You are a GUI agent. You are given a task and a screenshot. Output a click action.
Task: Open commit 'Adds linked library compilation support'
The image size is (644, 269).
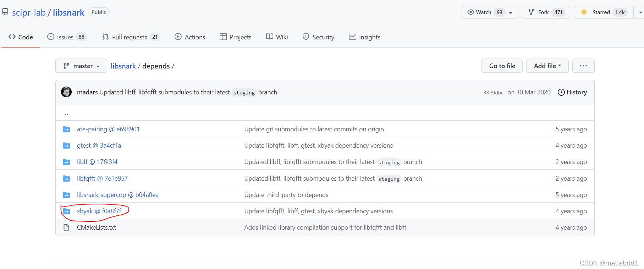(325, 227)
